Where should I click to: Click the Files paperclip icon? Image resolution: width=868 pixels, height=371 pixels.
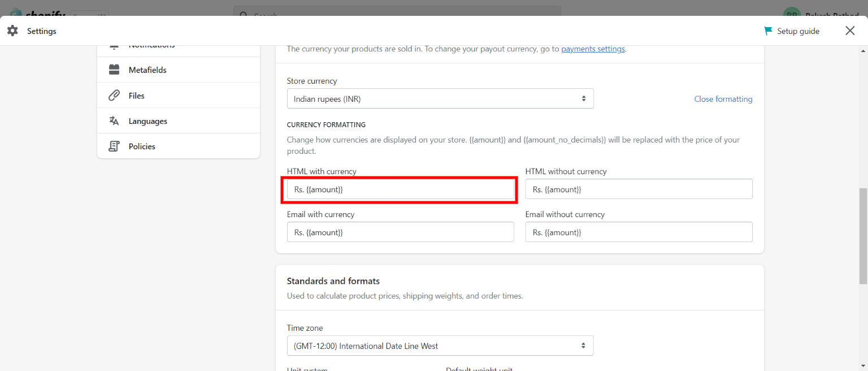pos(114,96)
